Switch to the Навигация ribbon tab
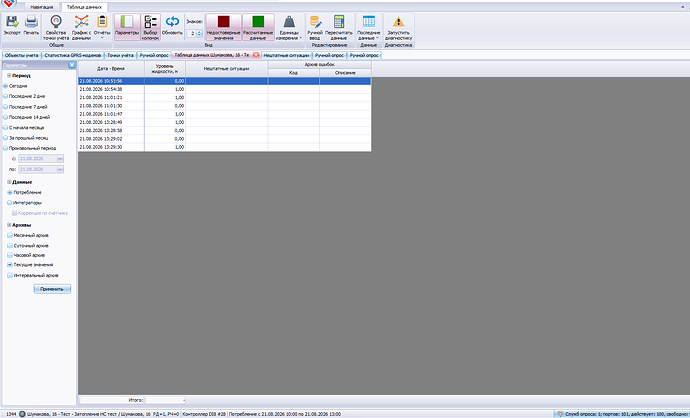Viewport: 690px width, 418px height. point(42,7)
